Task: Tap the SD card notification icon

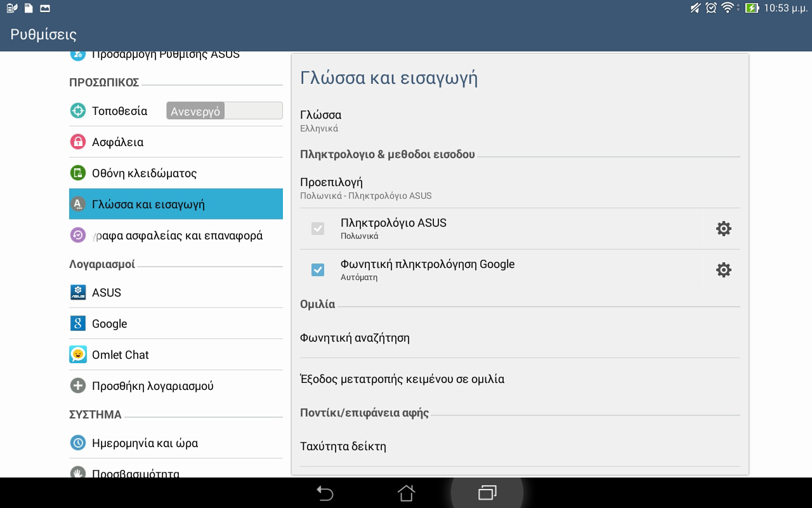Action: click(29, 8)
